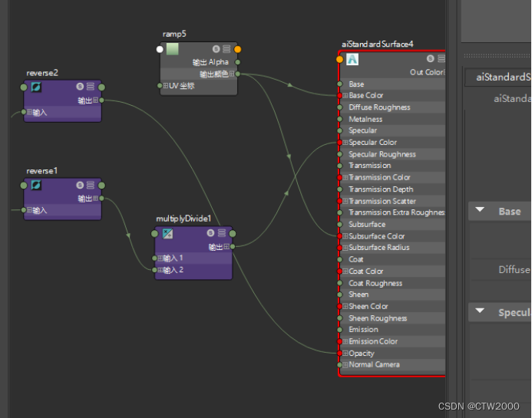This screenshot has height=418, width=532.
Task: Select the Transmission Color attribute row
Action: click(x=392, y=177)
